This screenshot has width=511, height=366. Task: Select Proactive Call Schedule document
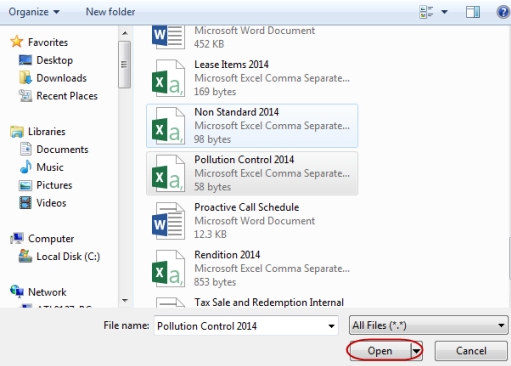pyautogui.click(x=252, y=221)
